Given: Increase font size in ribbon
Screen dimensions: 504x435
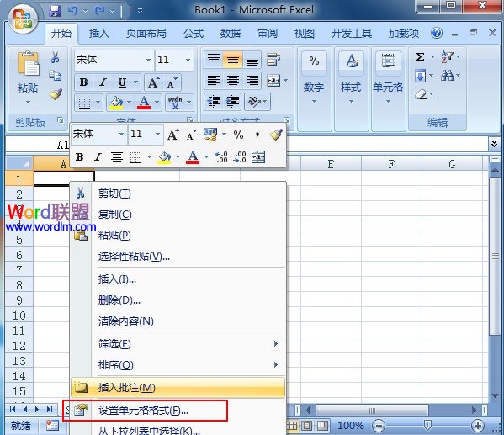Looking at the screenshot, I should click(153, 82).
